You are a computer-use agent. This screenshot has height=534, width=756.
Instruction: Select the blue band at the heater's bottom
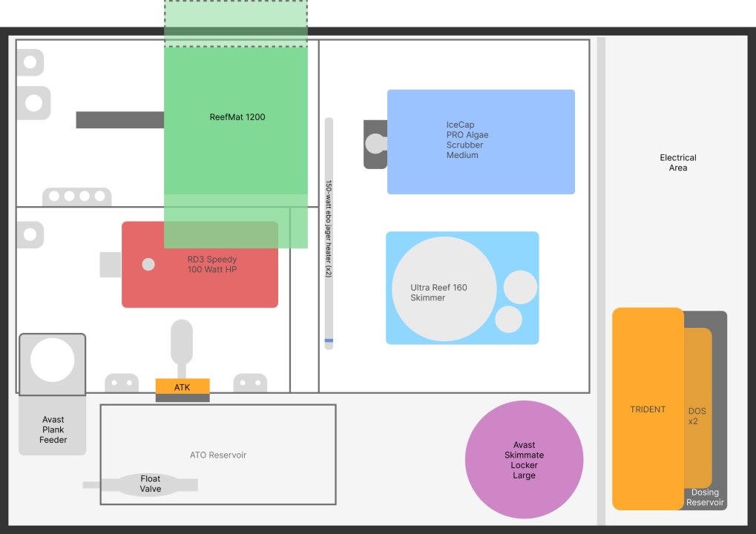(329, 340)
